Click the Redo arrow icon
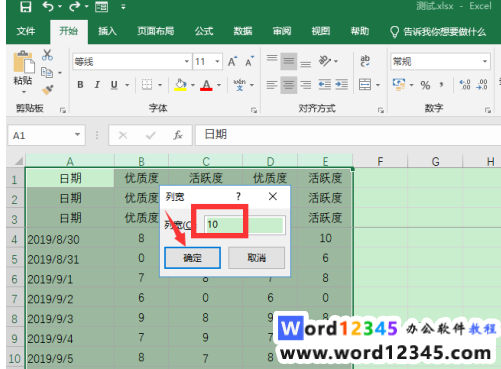The width and height of the screenshot is (501, 369). 75,6
